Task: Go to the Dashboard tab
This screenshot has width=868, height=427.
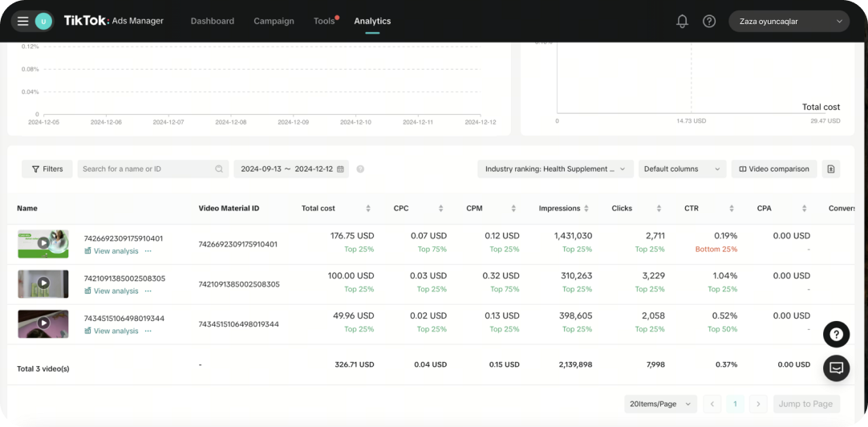Action: tap(213, 21)
